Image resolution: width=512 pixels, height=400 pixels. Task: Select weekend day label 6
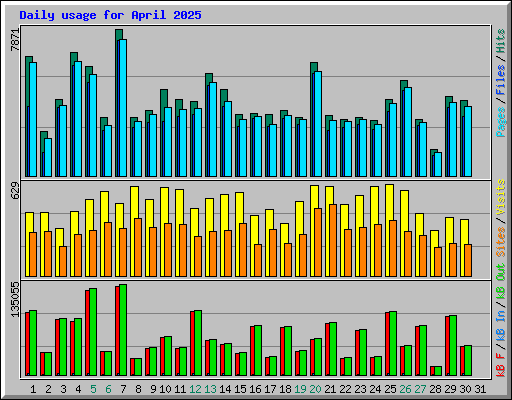point(108,389)
